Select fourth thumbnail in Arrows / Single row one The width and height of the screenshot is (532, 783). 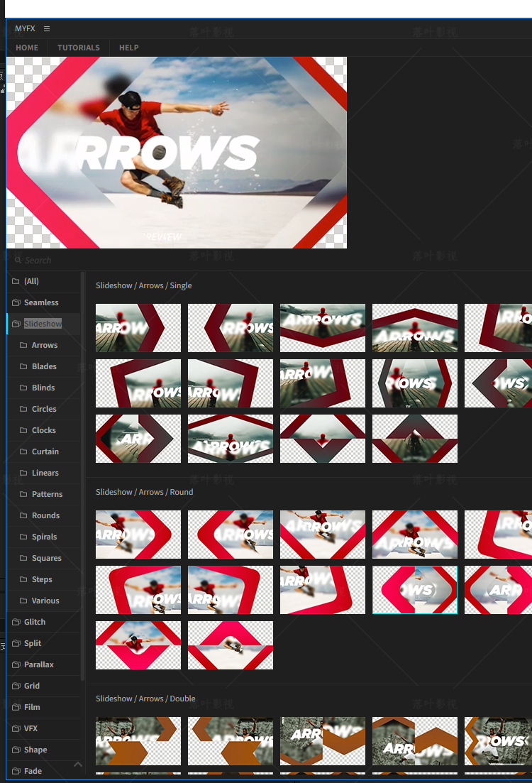[x=415, y=328]
